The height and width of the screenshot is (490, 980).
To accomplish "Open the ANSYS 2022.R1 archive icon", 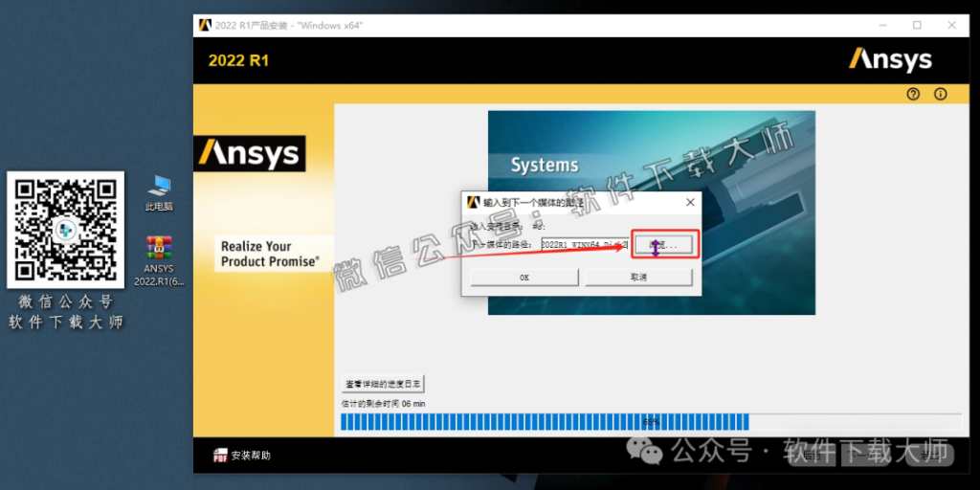I will click(160, 260).
